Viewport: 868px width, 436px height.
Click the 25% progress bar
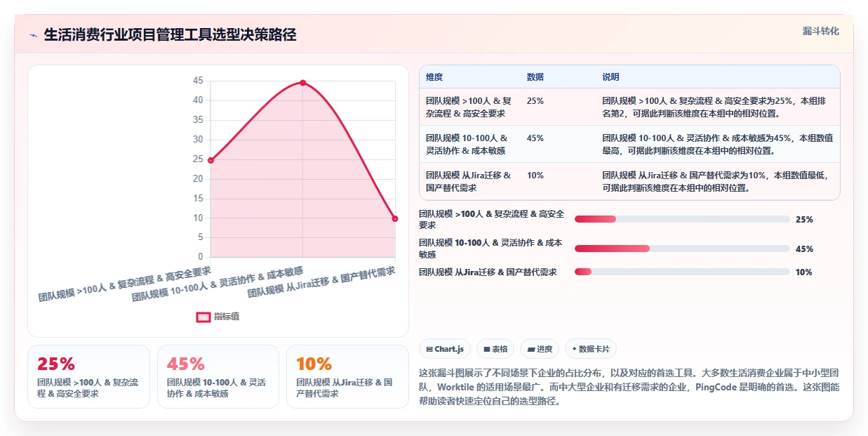pyautogui.click(x=682, y=219)
